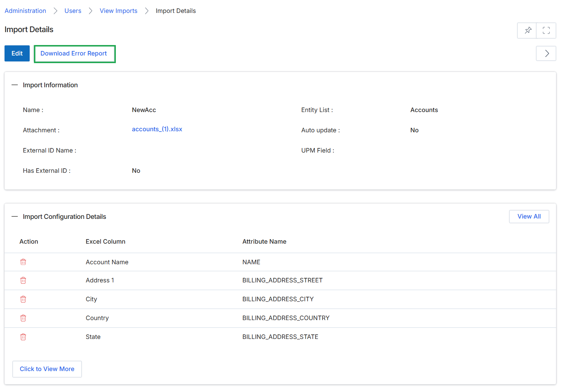
Task: Delete the City mapping row
Action: tap(23, 299)
